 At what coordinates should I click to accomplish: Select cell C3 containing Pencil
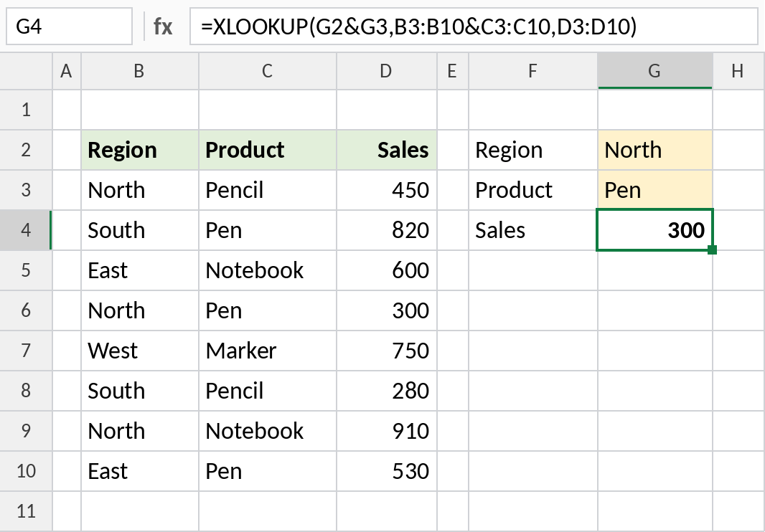(x=268, y=190)
